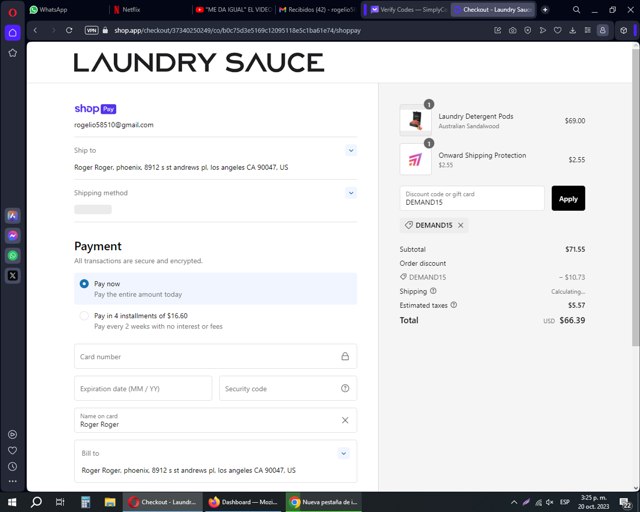Image resolution: width=640 pixels, height=512 pixels.
Task: Show Estimated taxes info icon
Action: (453, 305)
